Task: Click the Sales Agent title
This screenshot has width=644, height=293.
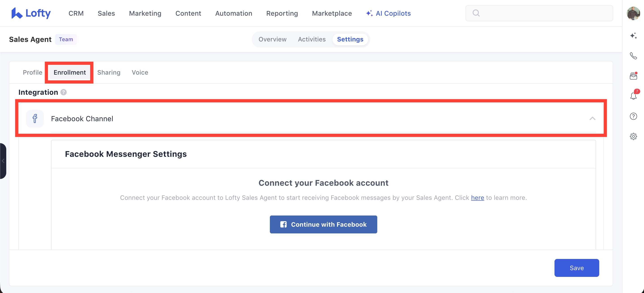Action: (x=30, y=39)
